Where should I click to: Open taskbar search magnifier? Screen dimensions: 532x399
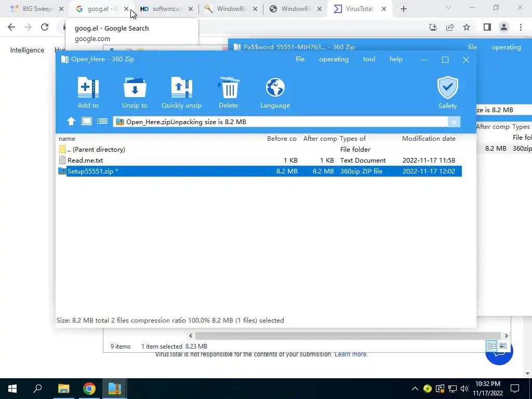click(x=37, y=389)
